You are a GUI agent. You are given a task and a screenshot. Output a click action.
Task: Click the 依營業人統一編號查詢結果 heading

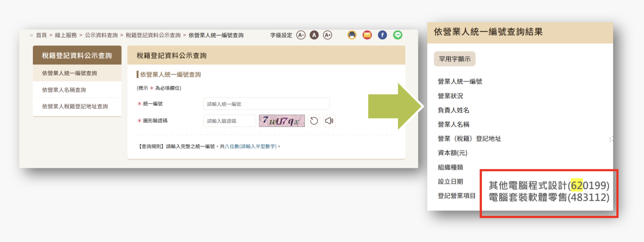(488, 32)
